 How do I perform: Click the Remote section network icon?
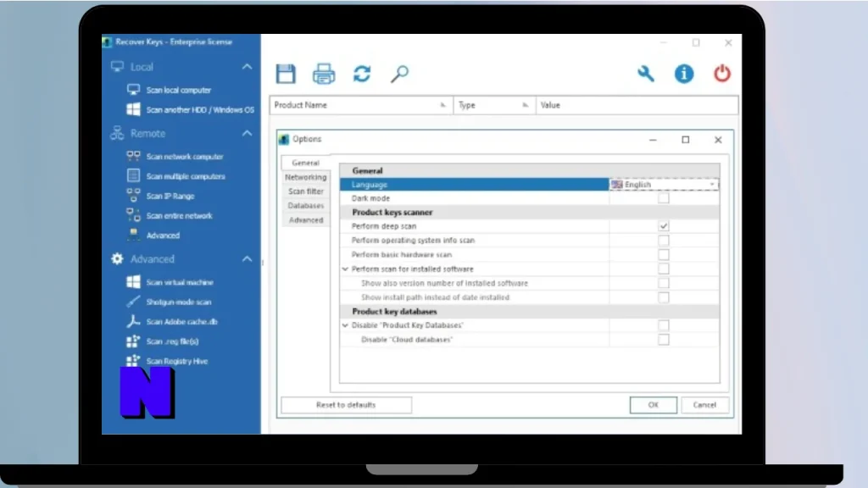coord(117,133)
